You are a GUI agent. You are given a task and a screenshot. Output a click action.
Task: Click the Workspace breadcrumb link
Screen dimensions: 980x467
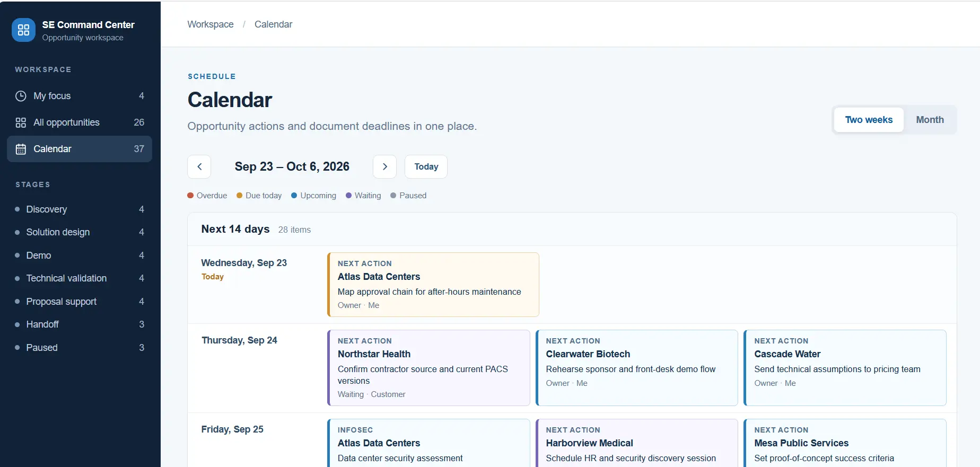211,24
